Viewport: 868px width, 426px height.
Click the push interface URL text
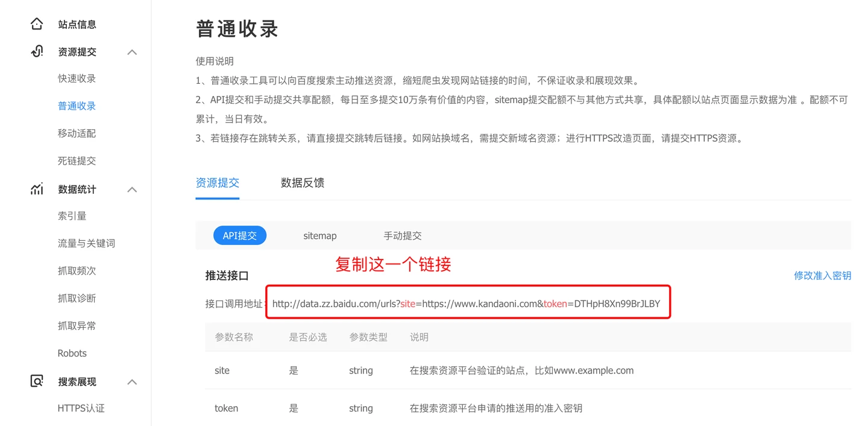tap(466, 304)
